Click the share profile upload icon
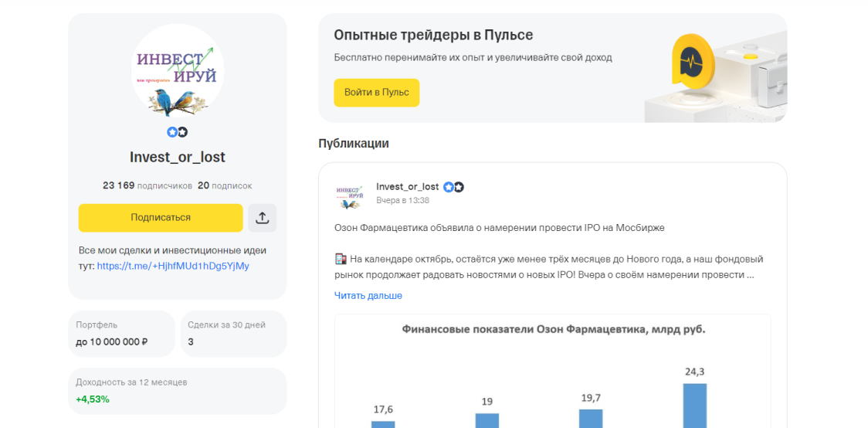 (x=263, y=218)
